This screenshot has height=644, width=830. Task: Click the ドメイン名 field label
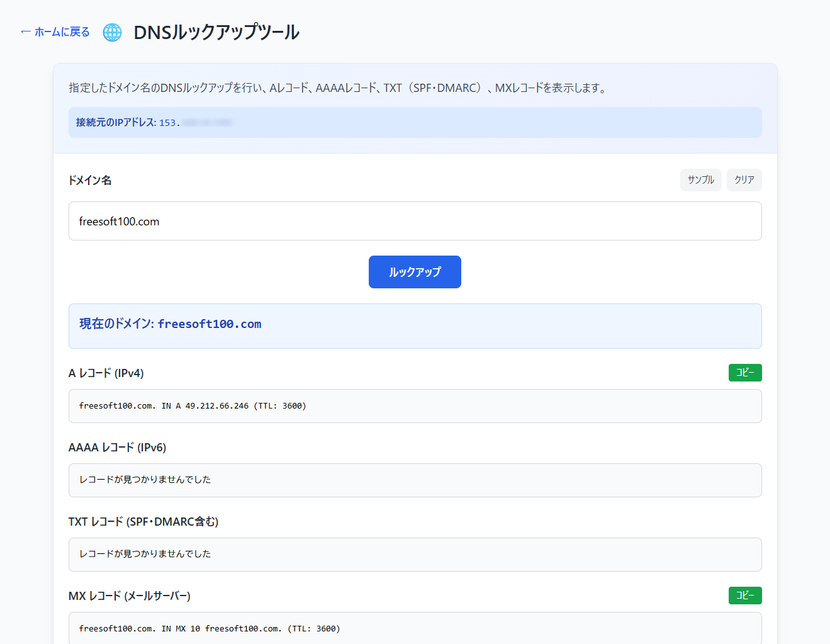pyautogui.click(x=90, y=180)
